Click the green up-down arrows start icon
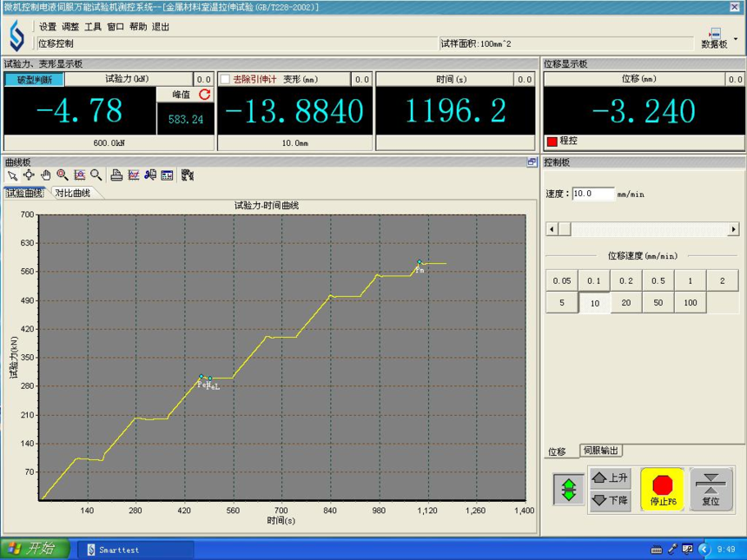This screenshot has width=747, height=560. coord(569,490)
